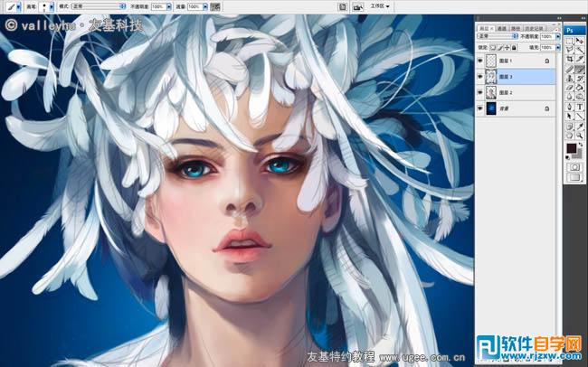Open the brush preset picker dropdown
The height and width of the screenshot is (367, 588).
click(52, 6)
